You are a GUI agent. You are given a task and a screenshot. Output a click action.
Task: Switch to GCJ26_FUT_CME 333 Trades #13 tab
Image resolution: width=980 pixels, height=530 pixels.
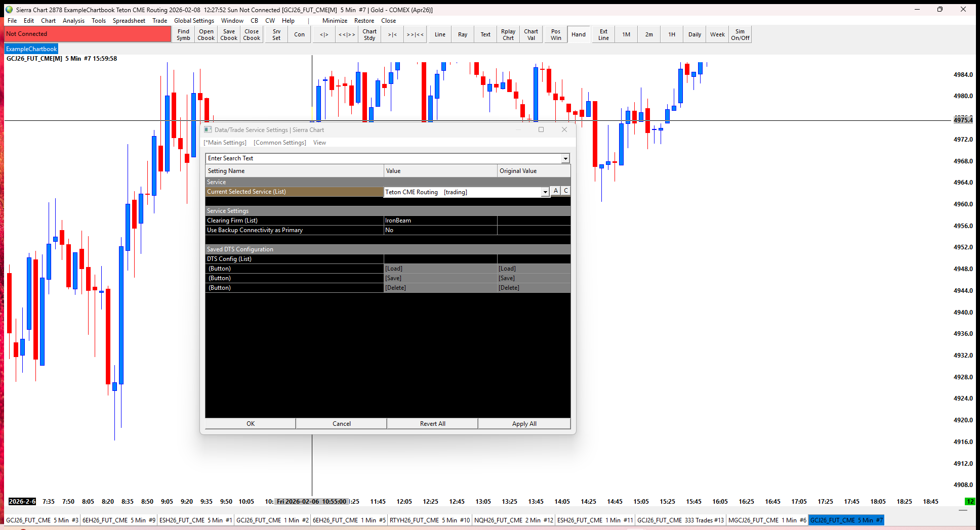click(681, 520)
